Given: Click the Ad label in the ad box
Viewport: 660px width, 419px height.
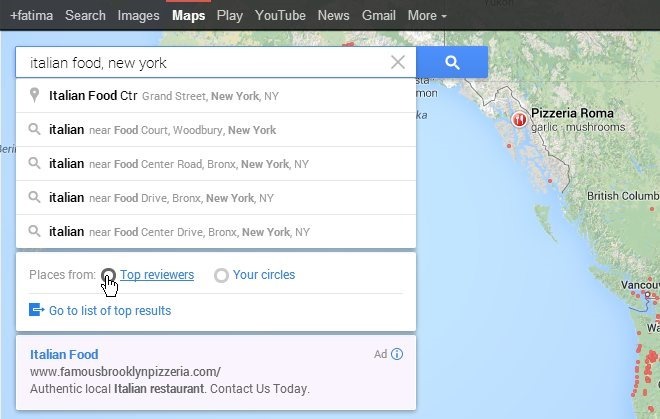Looking at the screenshot, I should (x=381, y=354).
